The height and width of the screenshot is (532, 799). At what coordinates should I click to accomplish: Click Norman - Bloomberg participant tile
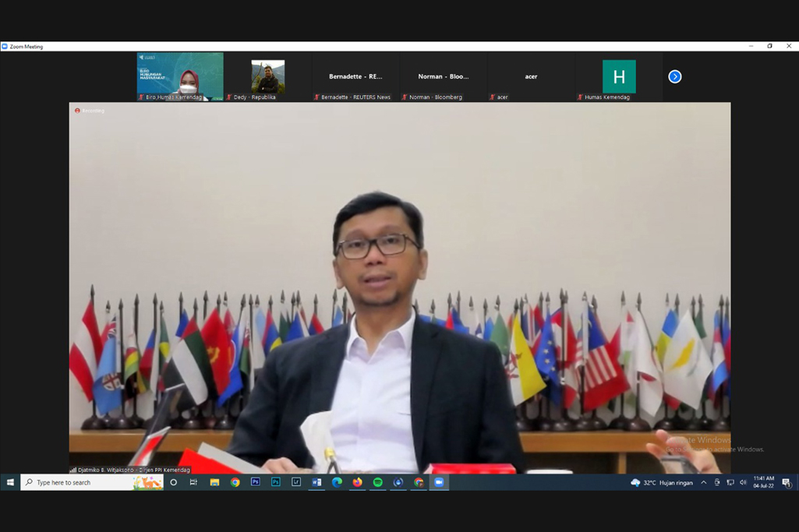coord(443,77)
